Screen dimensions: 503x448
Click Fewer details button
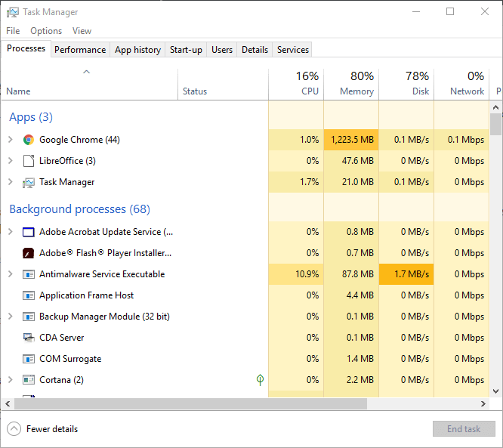pyautogui.click(x=42, y=429)
